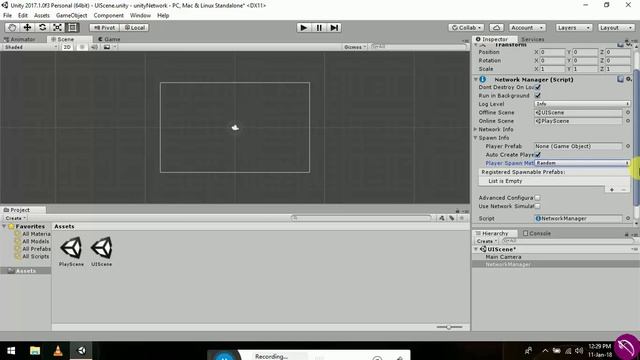Toggle scene lighting button
This screenshot has width=640, height=360.
click(x=82, y=47)
